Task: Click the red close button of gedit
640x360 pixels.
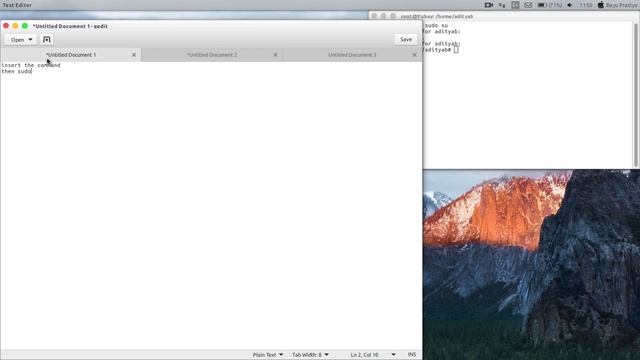Action: tap(6, 26)
